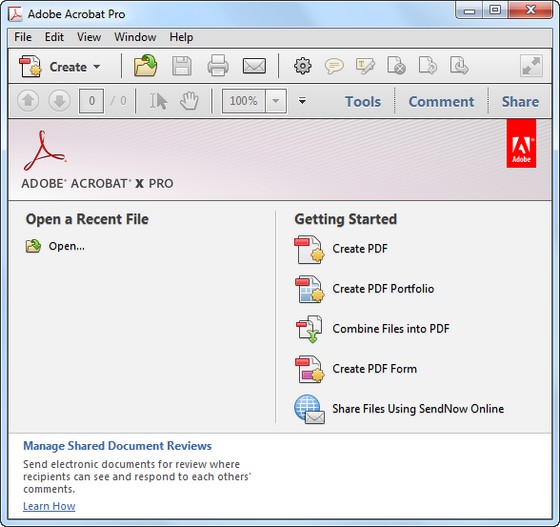Click the Create PDF icon in Getting Started

click(309, 249)
